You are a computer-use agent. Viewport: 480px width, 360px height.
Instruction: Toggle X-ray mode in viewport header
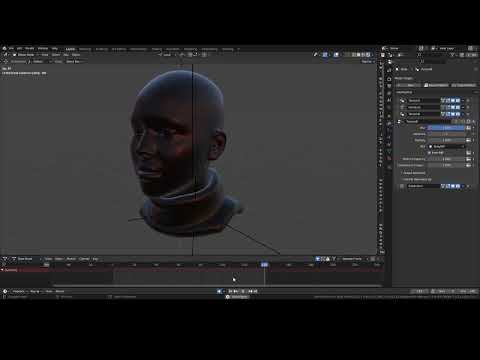(348, 55)
